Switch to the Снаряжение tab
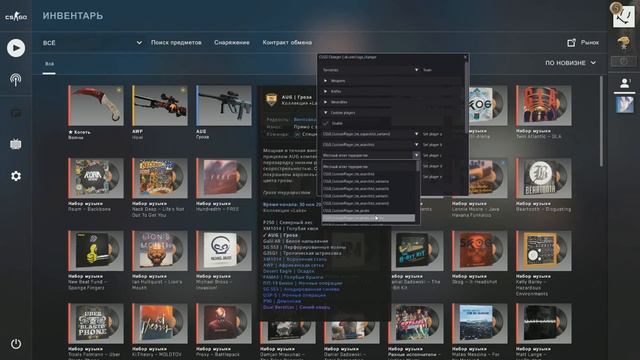The height and width of the screenshot is (360, 640). pyautogui.click(x=232, y=42)
